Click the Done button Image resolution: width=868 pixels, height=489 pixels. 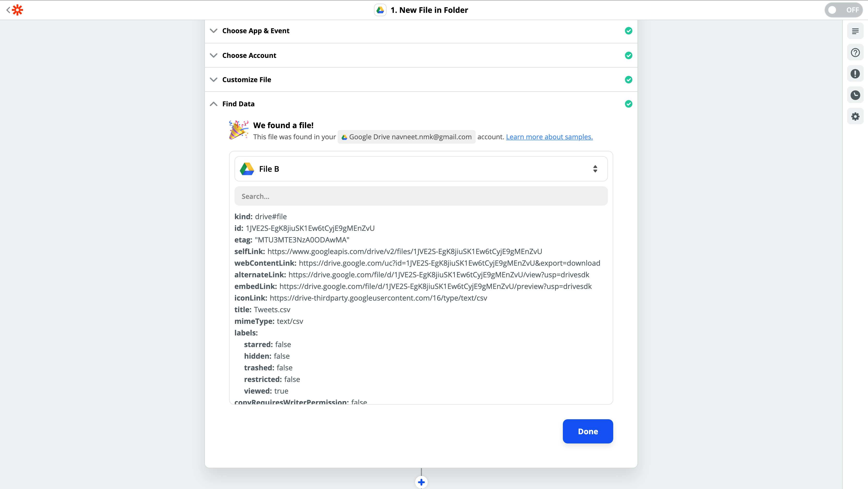(588, 431)
